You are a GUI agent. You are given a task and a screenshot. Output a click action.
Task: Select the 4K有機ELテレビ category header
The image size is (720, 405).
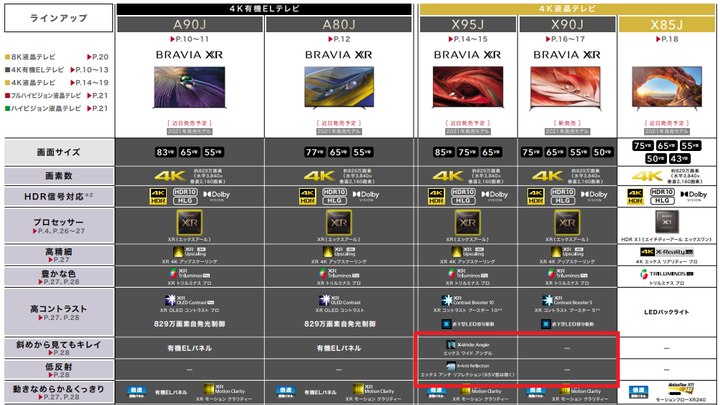click(x=264, y=9)
